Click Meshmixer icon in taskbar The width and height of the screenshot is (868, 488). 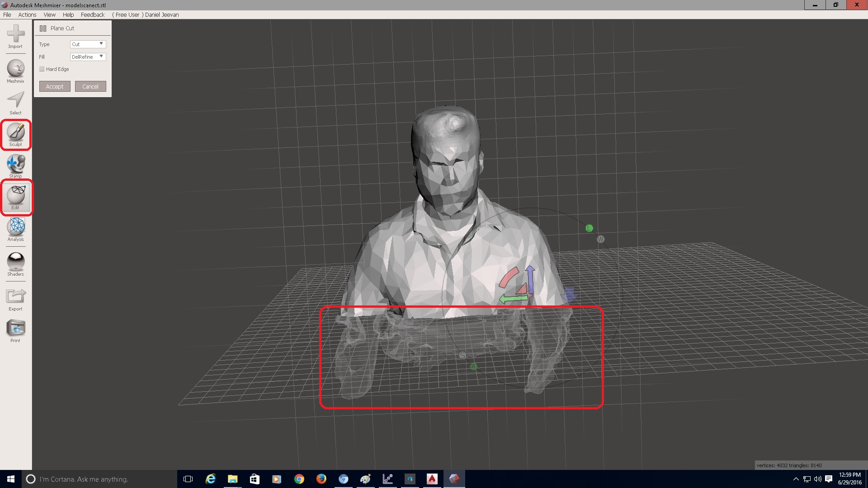(454, 479)
